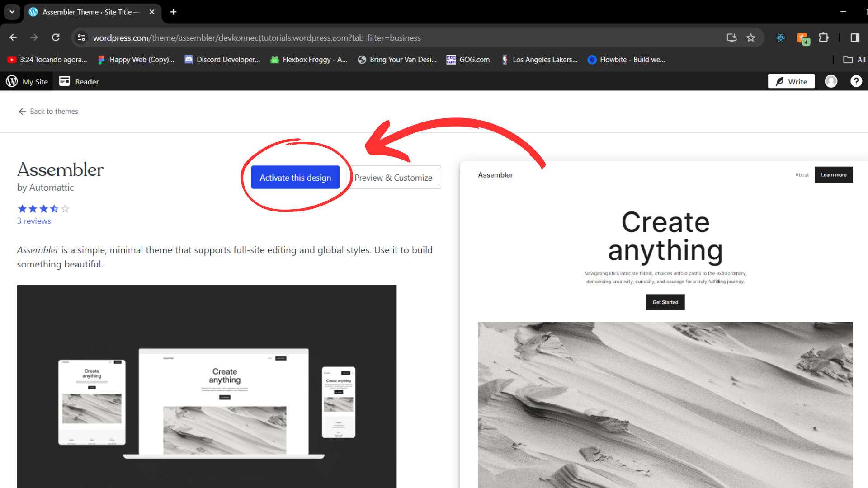Click the back arrow beside Back to themes

point(22,111)
